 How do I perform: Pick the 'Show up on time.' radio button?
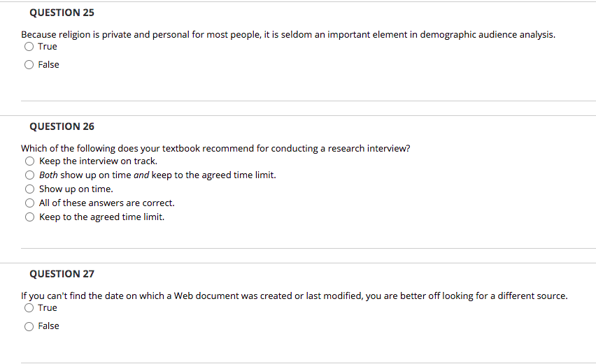29,189
